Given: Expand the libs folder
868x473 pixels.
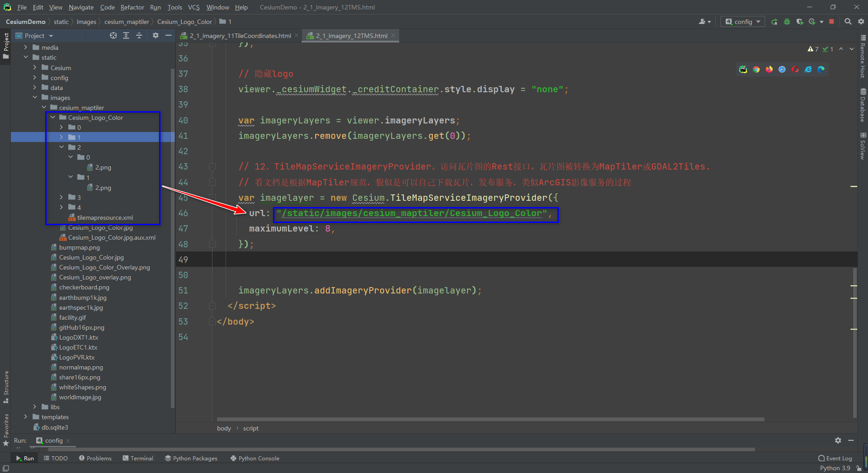Looking at the screenshot, I should pyautogui.click(x=35, y=407).
